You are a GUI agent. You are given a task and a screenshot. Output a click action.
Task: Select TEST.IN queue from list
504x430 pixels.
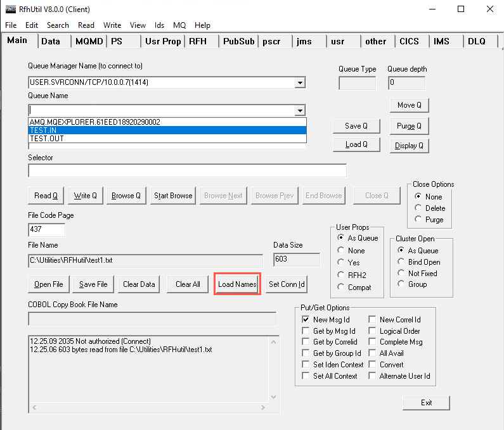(x=167, y=130)
